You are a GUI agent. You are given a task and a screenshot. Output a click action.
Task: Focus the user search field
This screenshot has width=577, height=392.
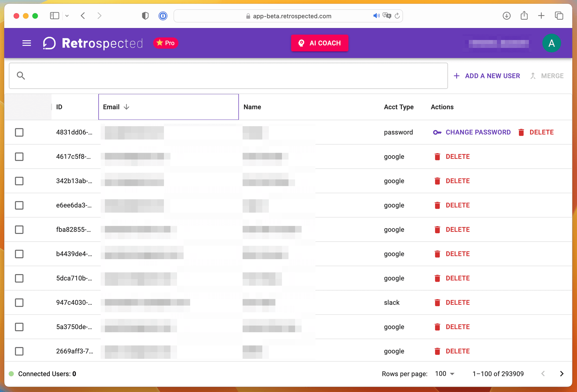coord(228,76)
